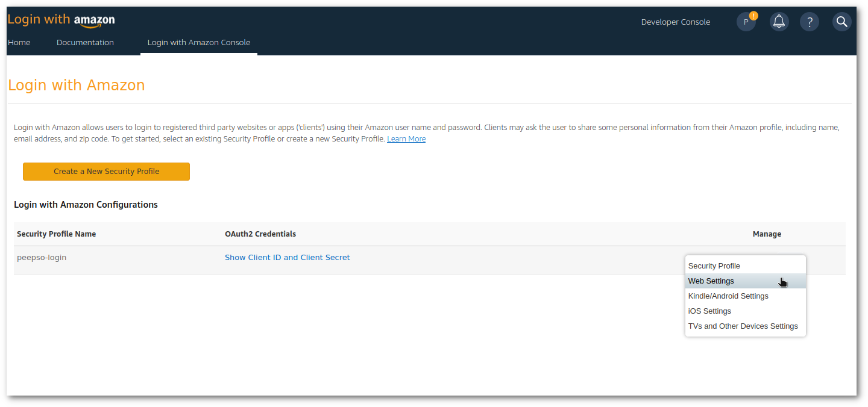The width and height of the screenshot is (868, 407).
Task: Open Developer Console link
Action: click(676, 22)
